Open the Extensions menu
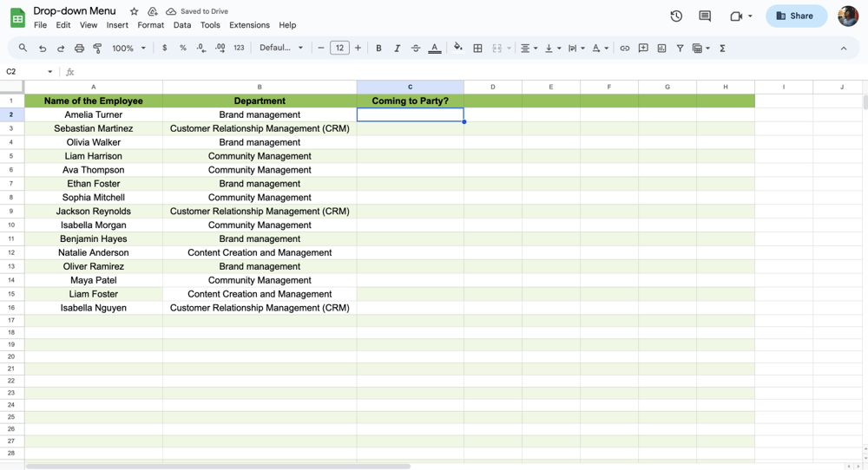Image resolution: width=868 pixels, height=470 pixels. click(249, 25)
